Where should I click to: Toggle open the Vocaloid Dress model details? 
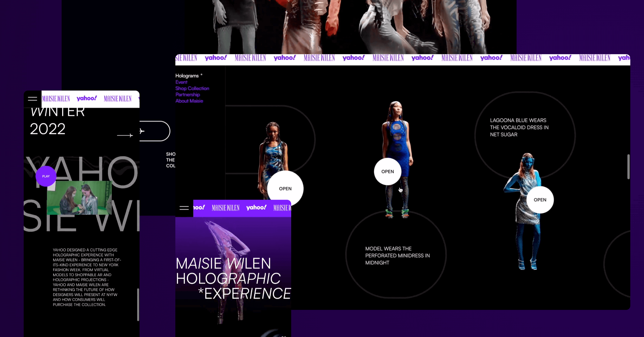coord(540,200)
